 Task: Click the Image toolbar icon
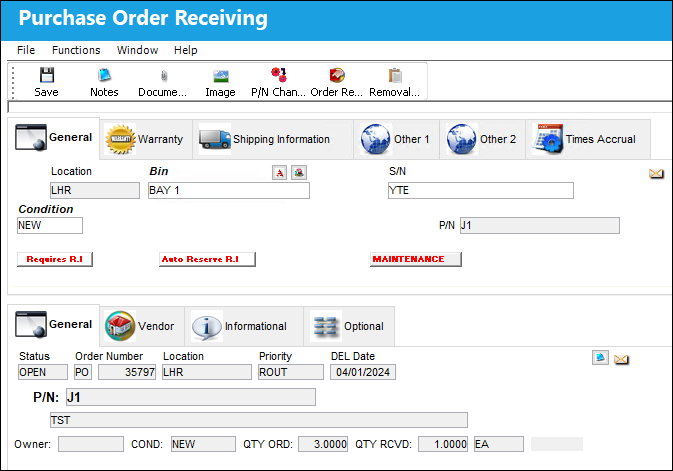pos(221,76)
